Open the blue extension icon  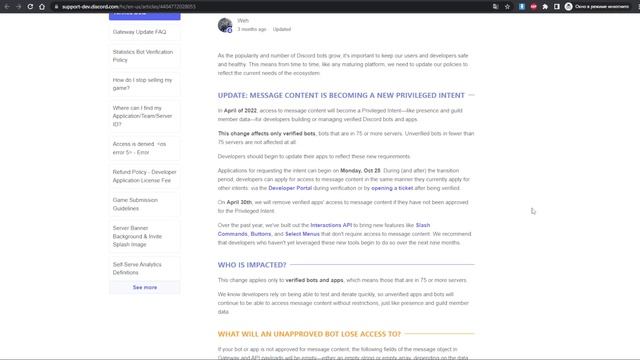click(x=522, y=7)
